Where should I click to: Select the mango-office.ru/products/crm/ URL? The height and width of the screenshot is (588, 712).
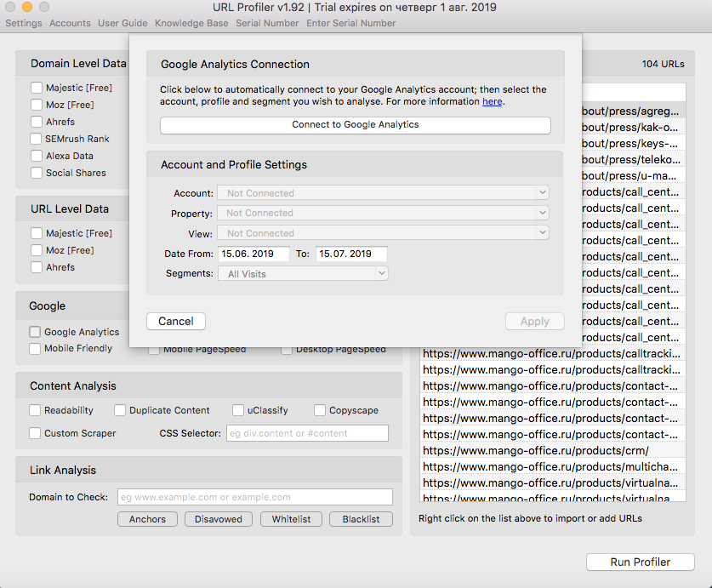coord(553,451)
